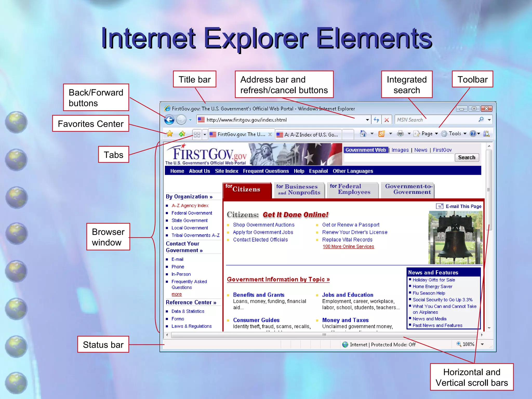Open search provider options dropdown

coord(489,120)
